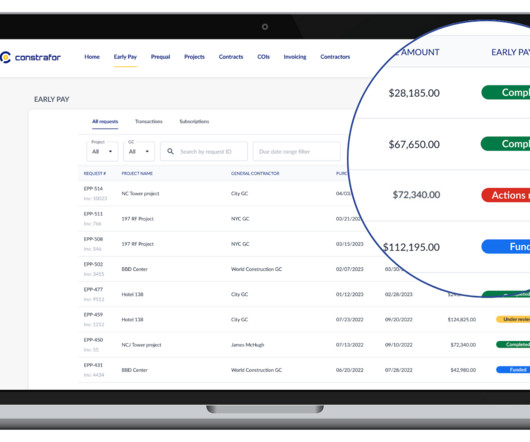Click the 06/20/2022 date cell
Viewport: 530px width, 442px height.
[350, 370]
